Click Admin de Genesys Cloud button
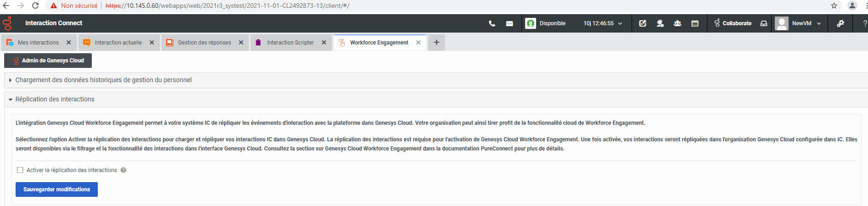Viewport: 868px width, 206px height. [48, 61]
